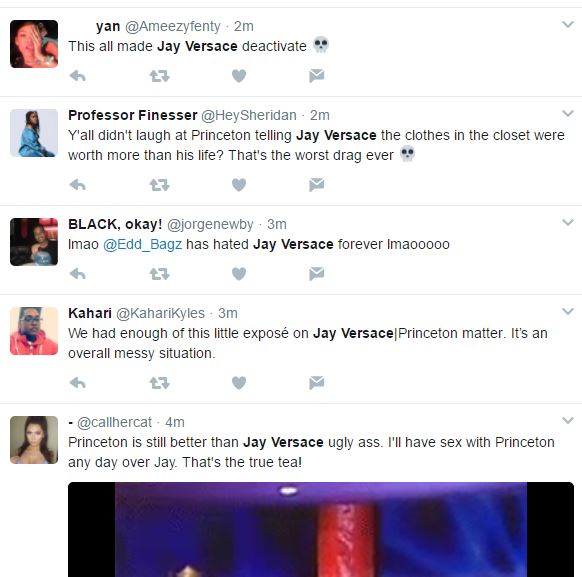582x577 pixels.
Task: Retweet Professor Finesser's worst drag ever tweet
Action: [160, 185]
